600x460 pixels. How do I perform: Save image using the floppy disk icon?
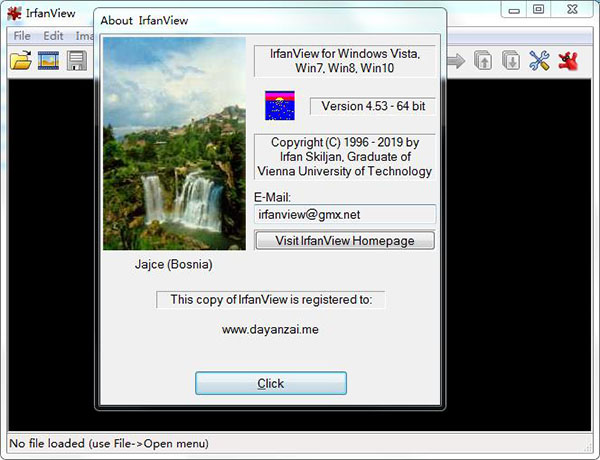click(77, 60)
